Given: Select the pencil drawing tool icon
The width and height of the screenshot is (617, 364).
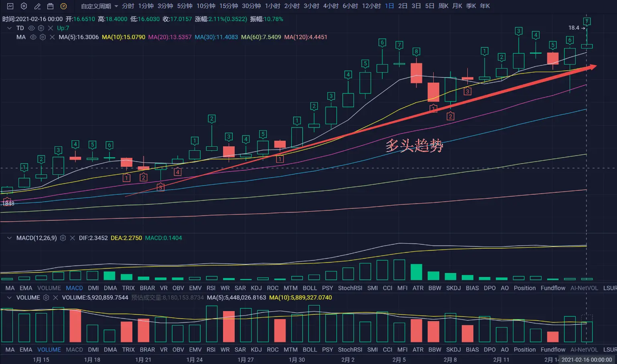Looking at the screenshot, I should point(37,6).
